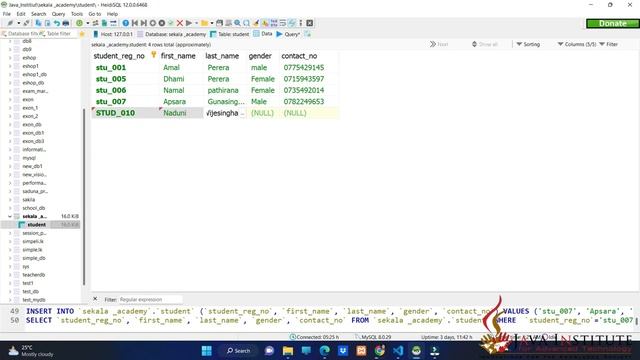The height and width of the screenshot is (360, 640).
Task: Click the rightmost toolbar close-tab icon
Action: (310, 23)
